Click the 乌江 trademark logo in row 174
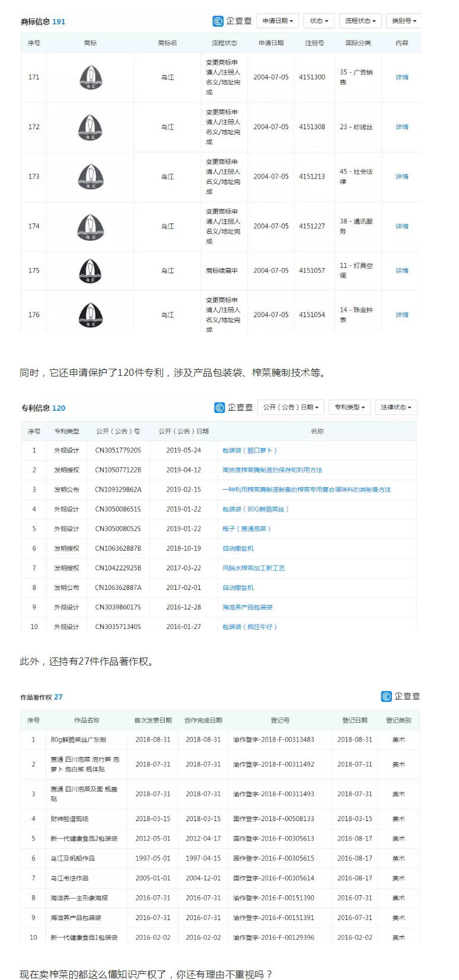This screenshot has width=459, height=980. [x=91, y=227]
